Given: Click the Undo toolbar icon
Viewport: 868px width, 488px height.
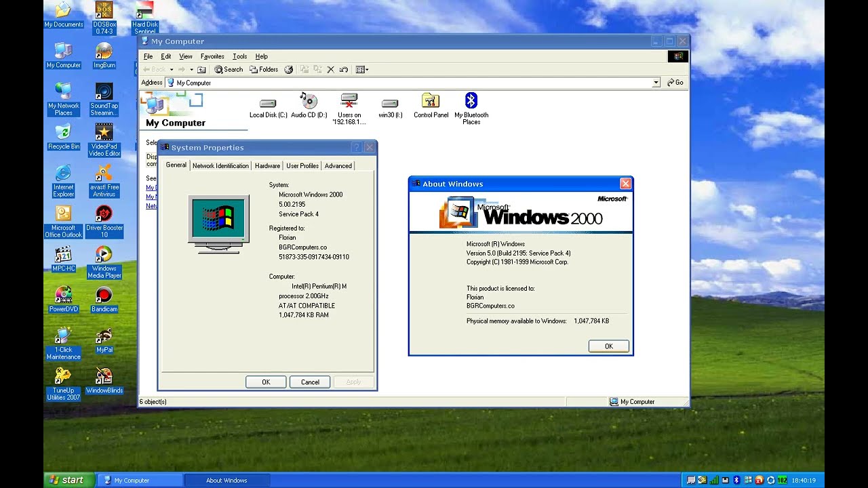Looking at the screenshot, I should click(344, 70).
